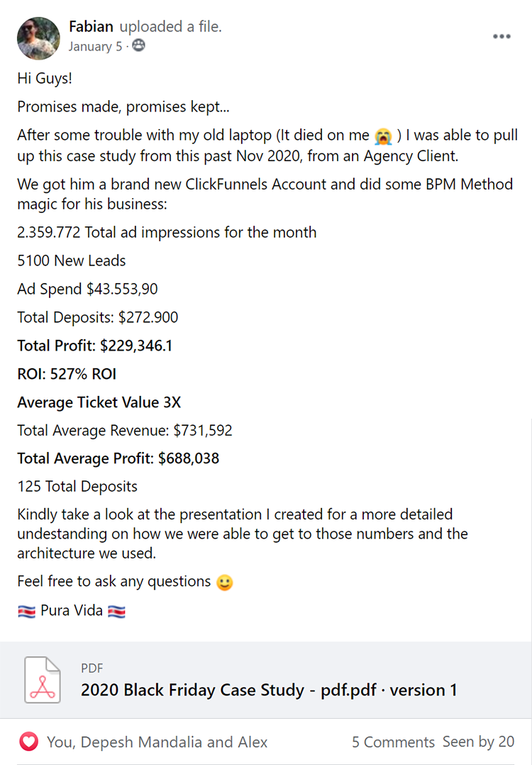Open the post options three-dot menu
Image resolution: width=532 pixels, height=765 pixels.
[501, 37]
